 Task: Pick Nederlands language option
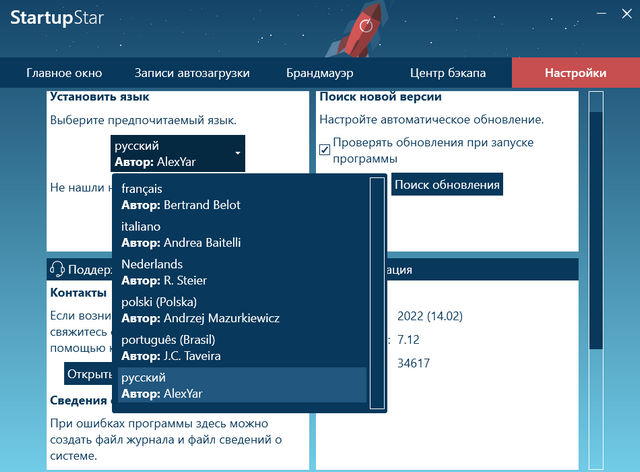[x=240, y=272]
